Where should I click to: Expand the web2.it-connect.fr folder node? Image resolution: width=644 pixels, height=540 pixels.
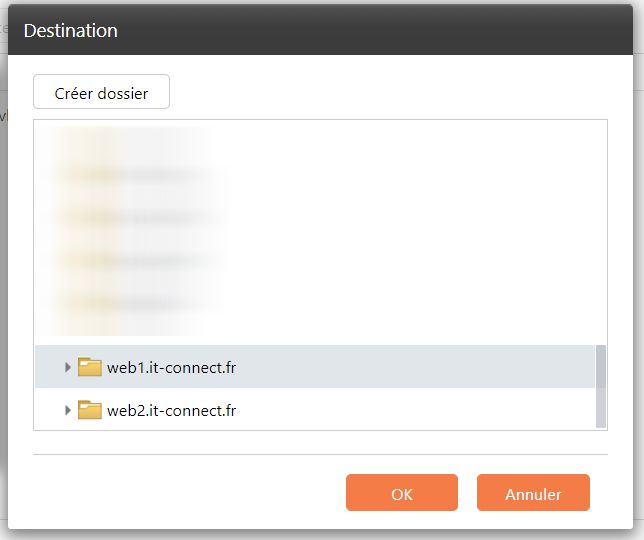(x=68, y=410)
